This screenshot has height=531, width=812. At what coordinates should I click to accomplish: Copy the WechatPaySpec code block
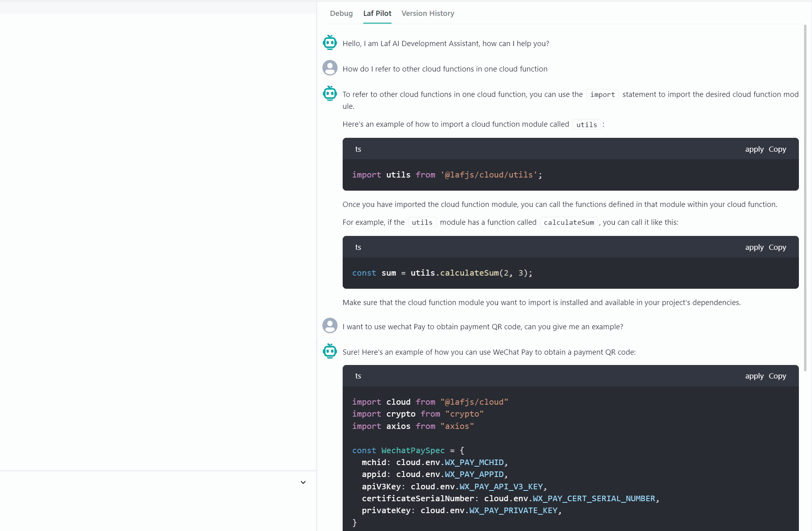click(777, 376)
